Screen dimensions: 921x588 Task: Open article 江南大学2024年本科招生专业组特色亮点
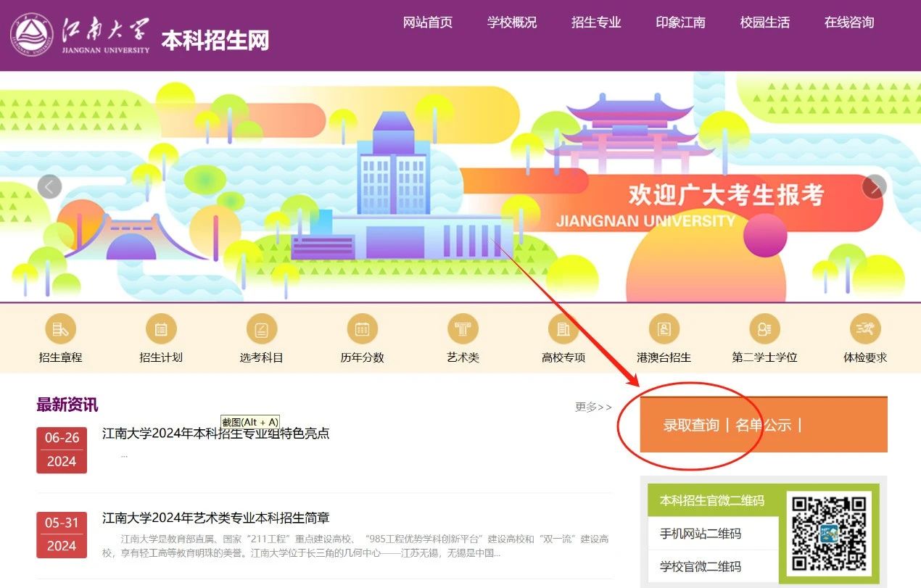(216, 434)
